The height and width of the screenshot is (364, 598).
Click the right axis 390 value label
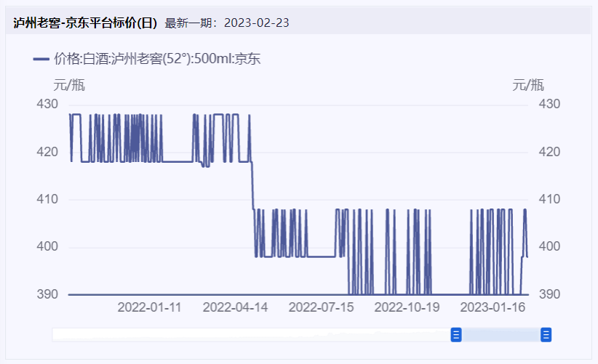pyautogui.click(x=549, y=294)
